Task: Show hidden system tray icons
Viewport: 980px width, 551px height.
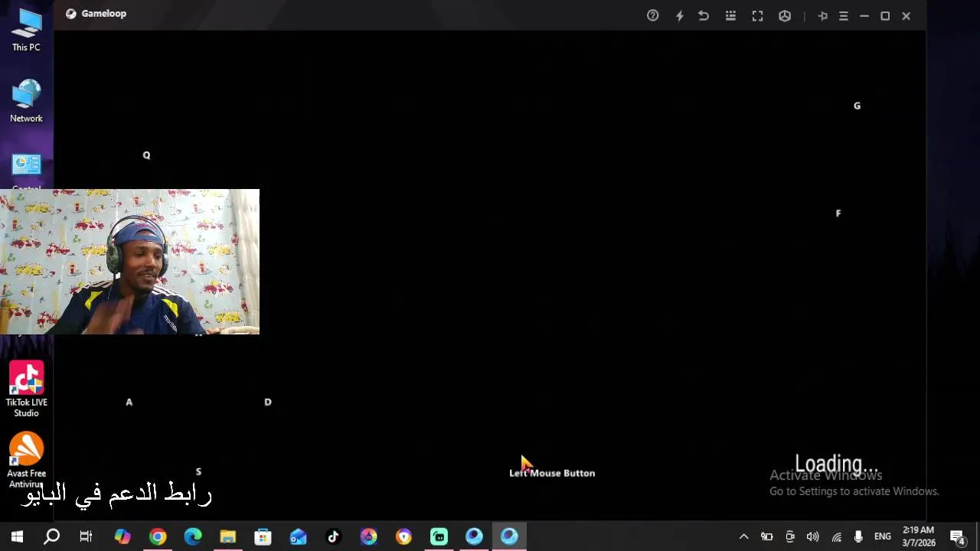Action: (x=743, y=536)
